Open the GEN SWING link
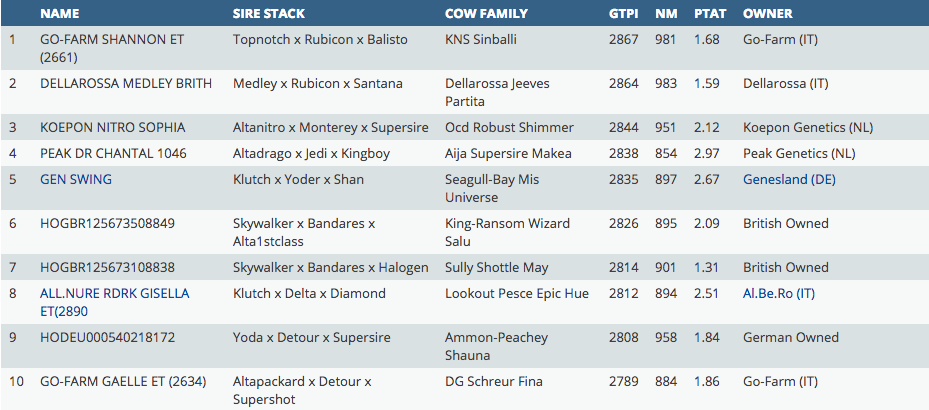 (x=76, y=180)
